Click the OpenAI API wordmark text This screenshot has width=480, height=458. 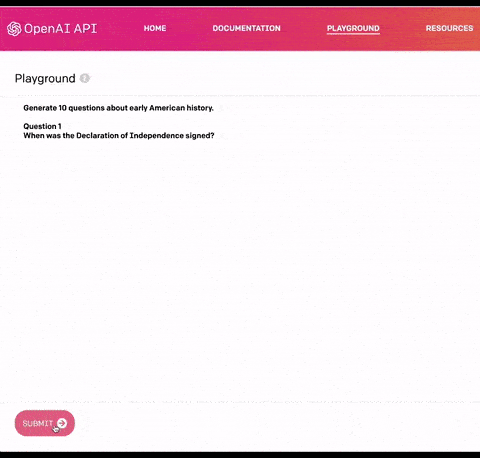click(x=61, y=29)
